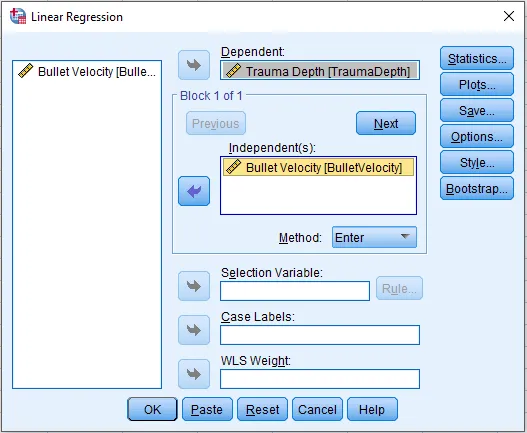Open the Bootstrap settings
Viewport: 527px width, 433px height.
tap(477, 189)
